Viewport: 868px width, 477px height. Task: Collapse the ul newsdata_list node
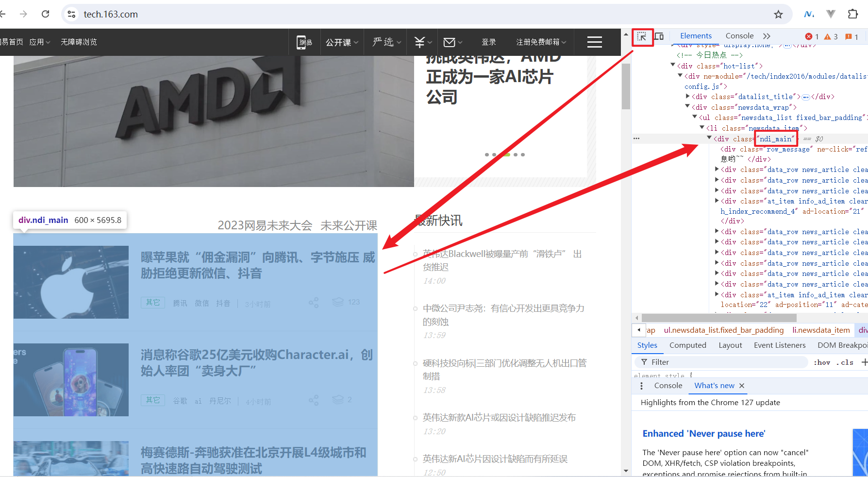coord(695,117)
